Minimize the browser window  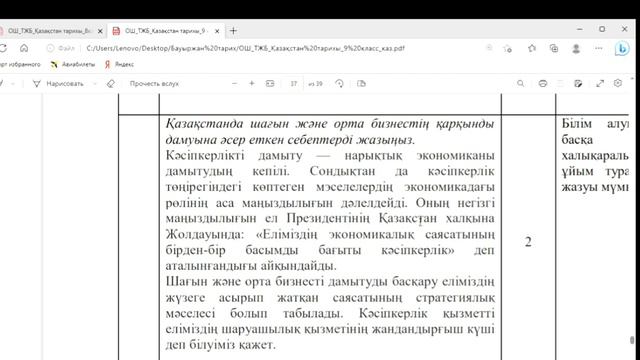[x=580, y=29]
